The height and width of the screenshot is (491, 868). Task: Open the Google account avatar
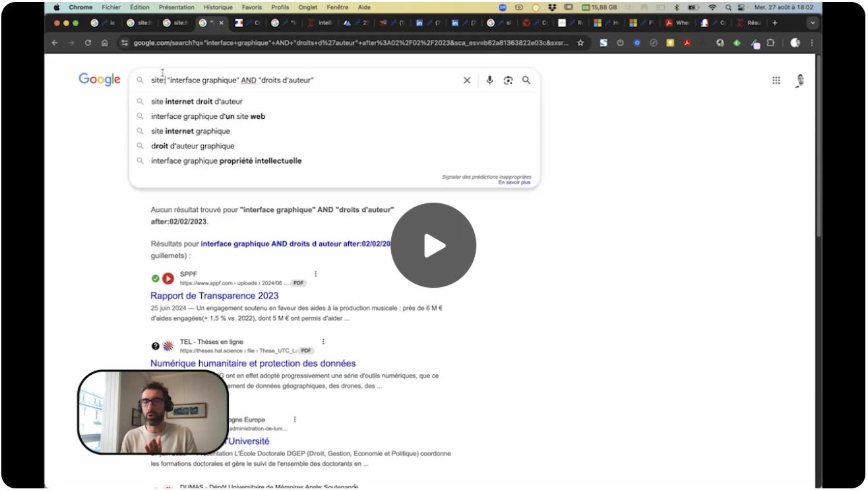(799, 80)
